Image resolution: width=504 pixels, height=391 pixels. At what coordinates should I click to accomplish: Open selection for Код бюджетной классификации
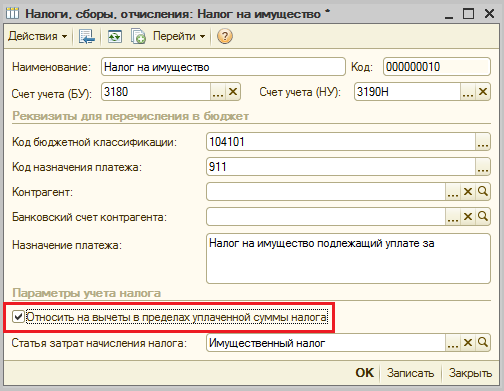tap(483, 142)
